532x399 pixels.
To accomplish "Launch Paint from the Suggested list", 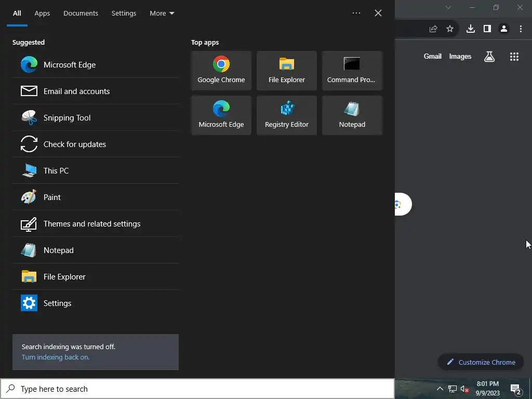I will click(96, 197).
